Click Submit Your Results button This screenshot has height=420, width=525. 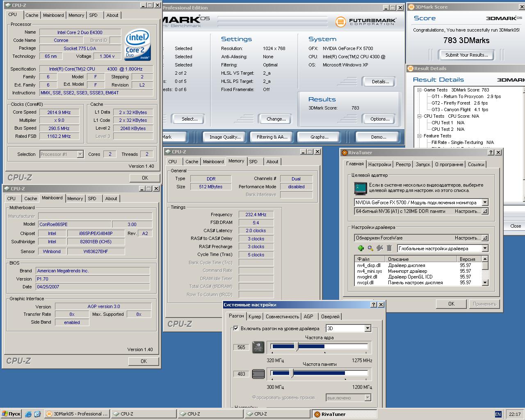click(466, 55)
